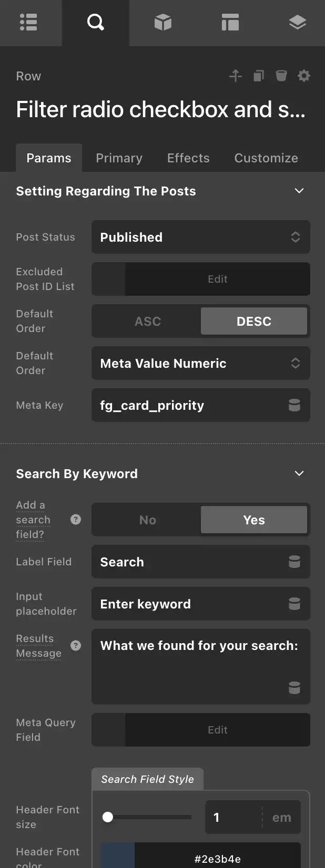Open the Row settings gear icon
Screen dimensions: 325x868
[304, 76]
